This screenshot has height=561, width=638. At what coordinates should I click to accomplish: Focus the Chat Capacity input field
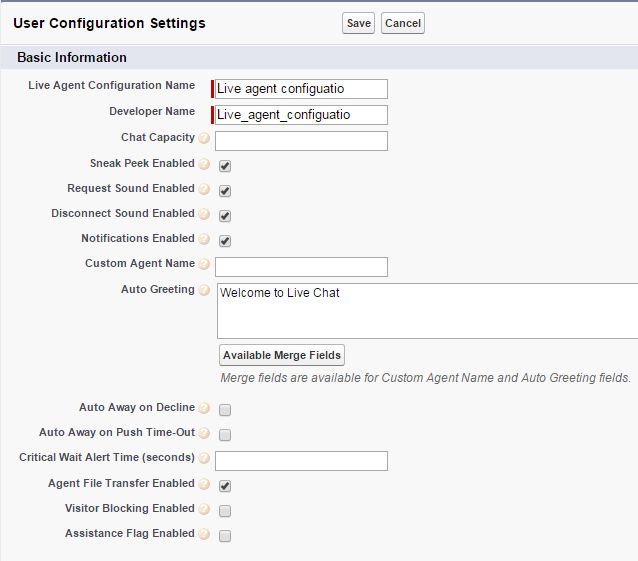[x=300, y=140]
